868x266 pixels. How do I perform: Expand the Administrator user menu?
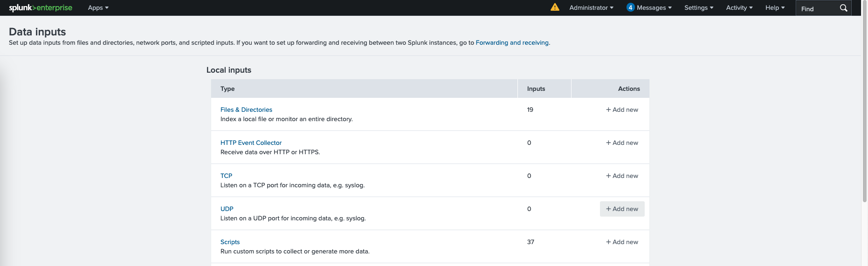pyautogui.click(x=591, y=8)
